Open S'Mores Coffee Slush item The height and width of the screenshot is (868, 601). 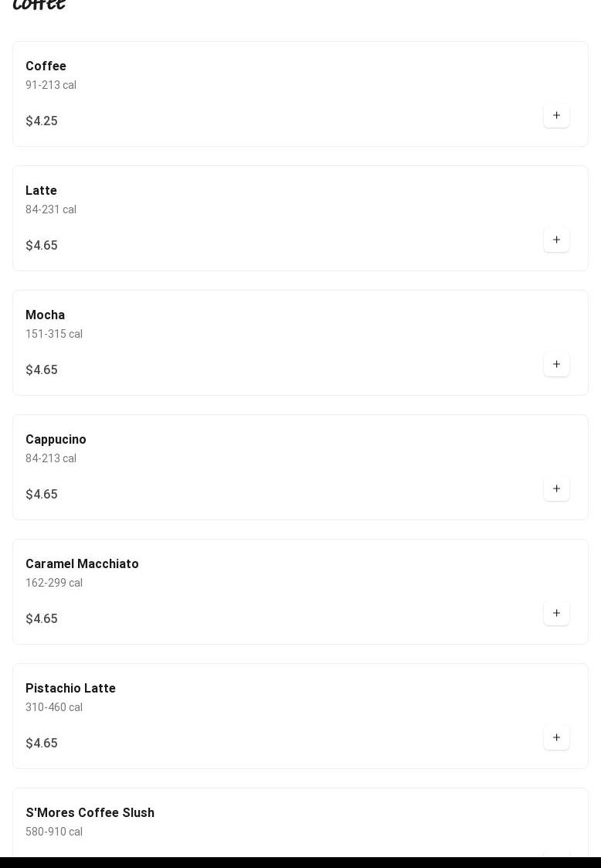(x=90, y=813)
